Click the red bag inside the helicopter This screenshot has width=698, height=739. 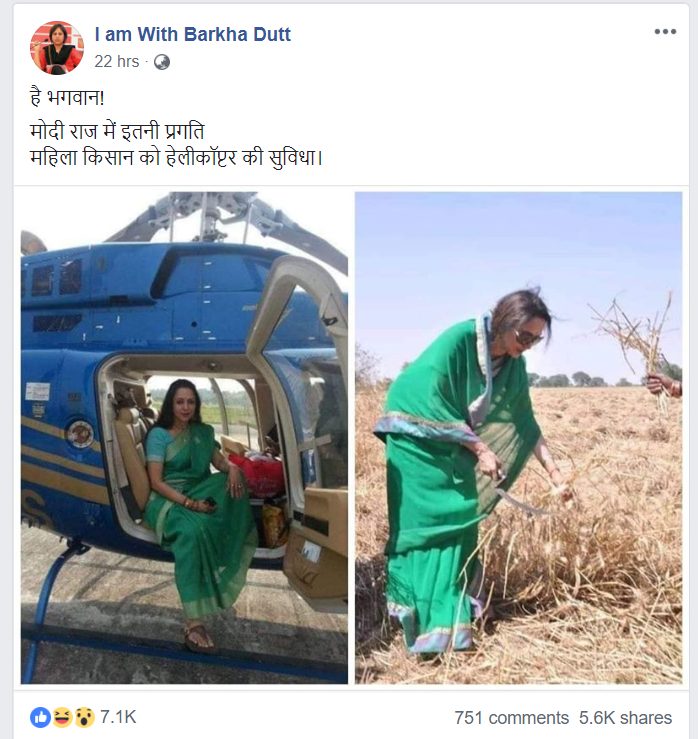pos(257,474)
